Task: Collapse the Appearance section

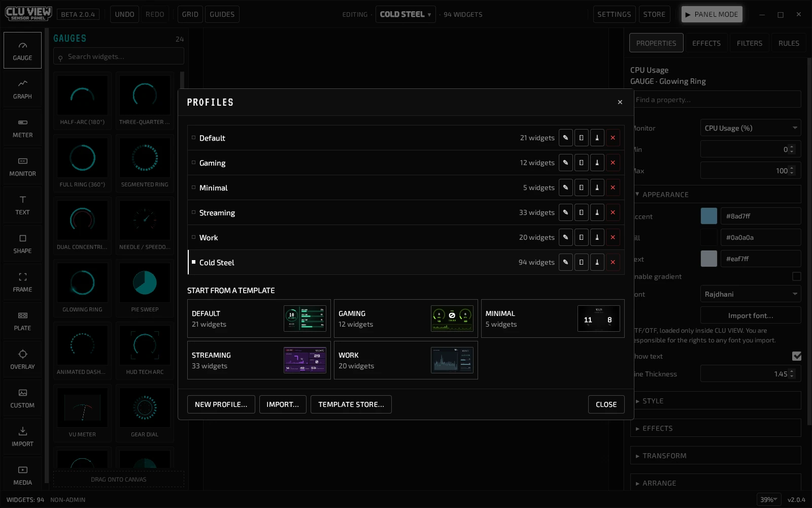Action: point(716,195)
